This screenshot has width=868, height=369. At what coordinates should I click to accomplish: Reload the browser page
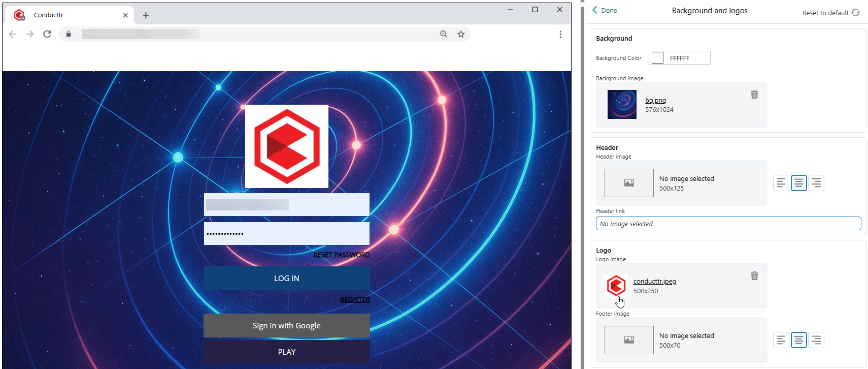click(47, 34)
